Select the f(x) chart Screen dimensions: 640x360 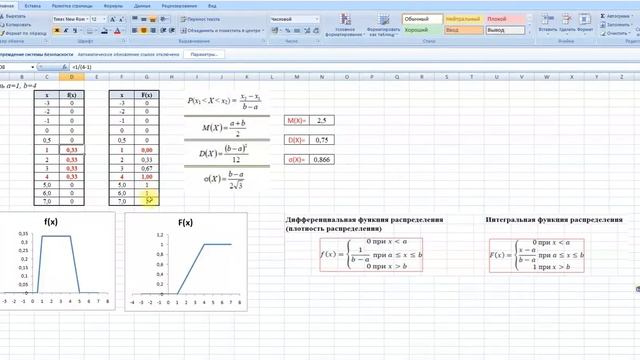point(57,261)
